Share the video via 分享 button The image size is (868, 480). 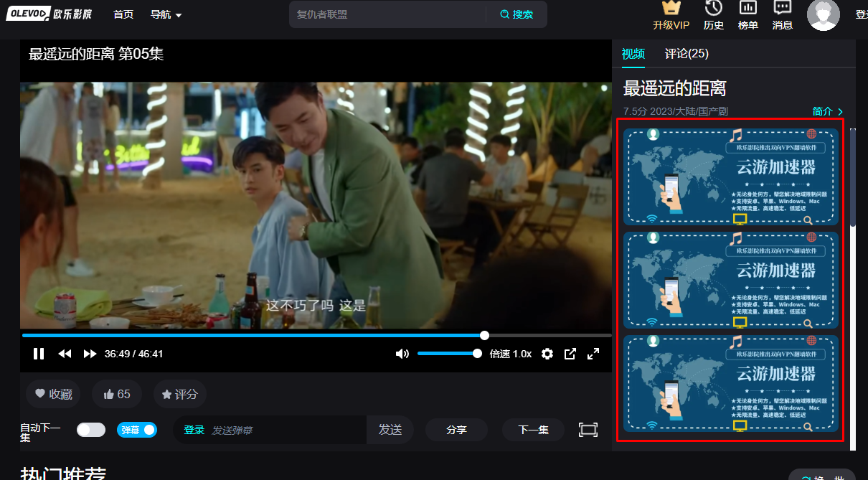[456, 430]
